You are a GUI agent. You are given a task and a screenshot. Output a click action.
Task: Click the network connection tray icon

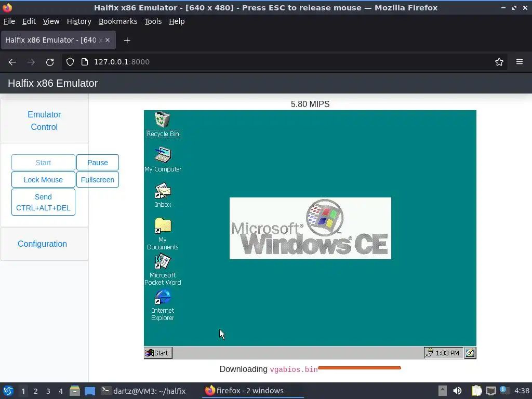(x=490, y=391)
